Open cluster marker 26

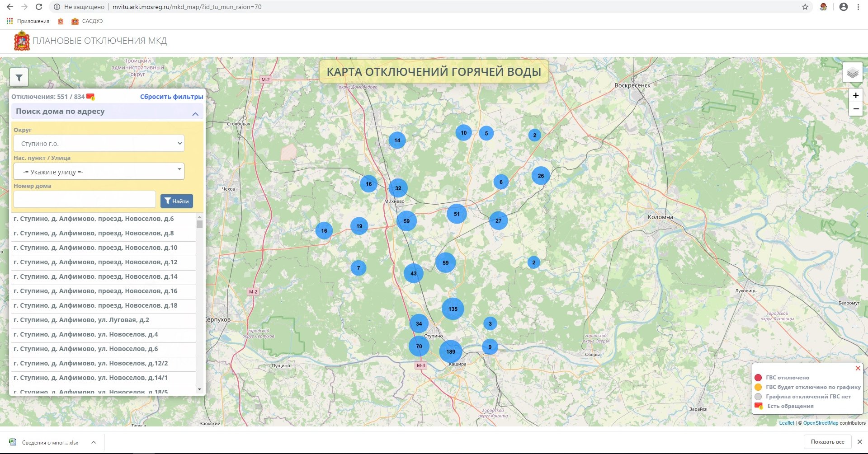pos(541,176)
